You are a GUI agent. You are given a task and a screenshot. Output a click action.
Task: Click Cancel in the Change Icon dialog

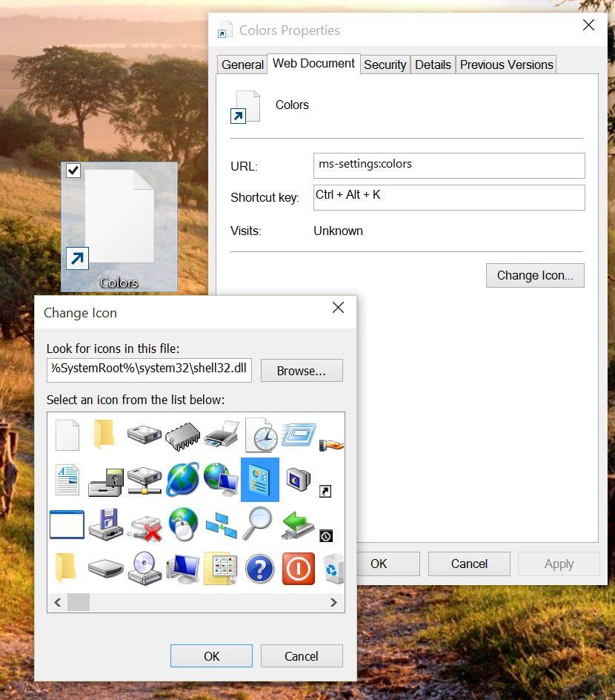click(301, 656)
